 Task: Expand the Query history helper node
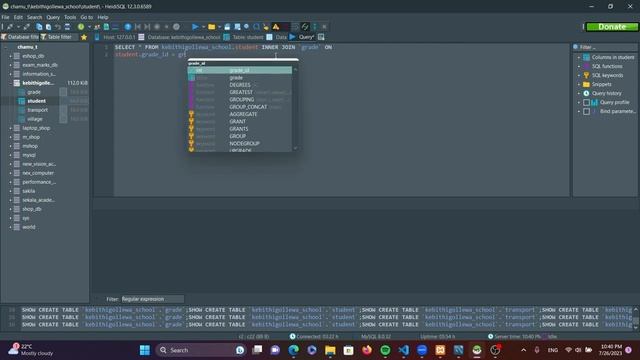(578, 93)
